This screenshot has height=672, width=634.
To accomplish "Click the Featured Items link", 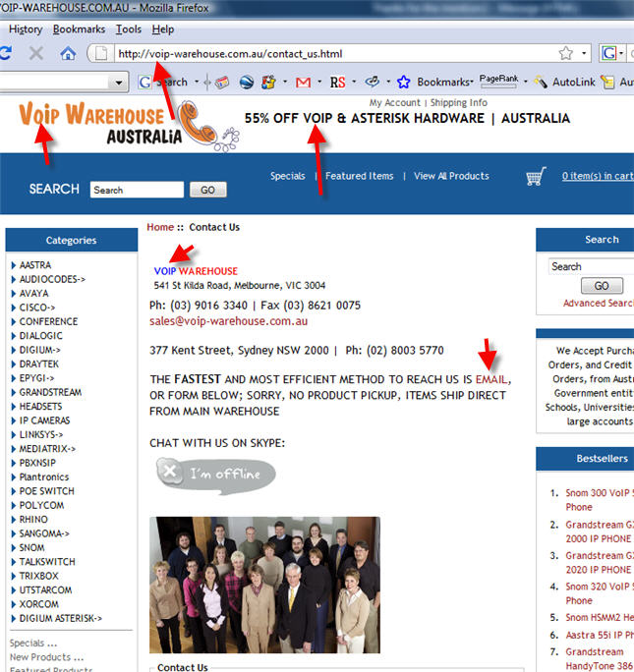I will coord(359,176).
